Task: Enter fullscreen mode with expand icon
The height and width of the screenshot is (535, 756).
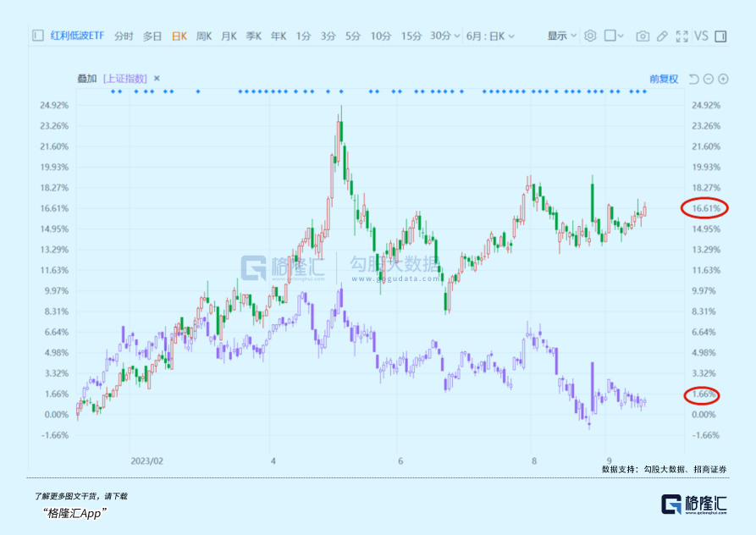Action: tap(682, 36)
